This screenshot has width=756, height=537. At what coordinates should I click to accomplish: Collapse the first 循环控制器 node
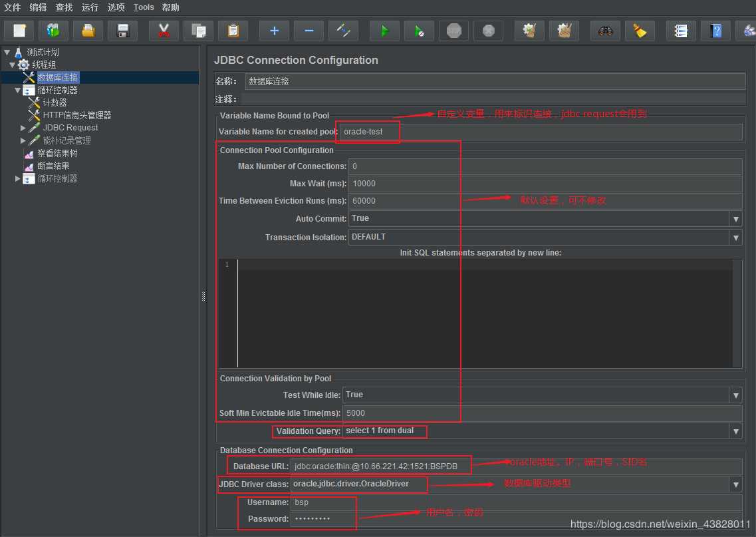pos(18,90)
